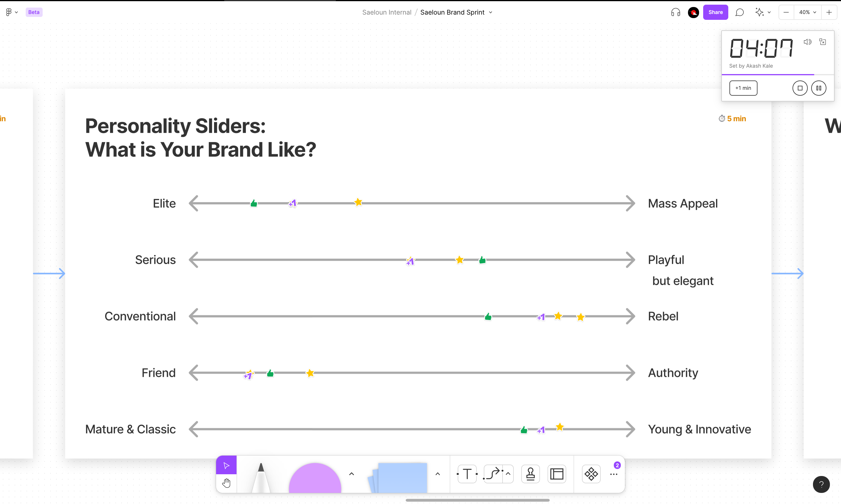Expand the sticky notes chevron
Viewport: 841px width, 504px height.
click(x=437, y=474)
